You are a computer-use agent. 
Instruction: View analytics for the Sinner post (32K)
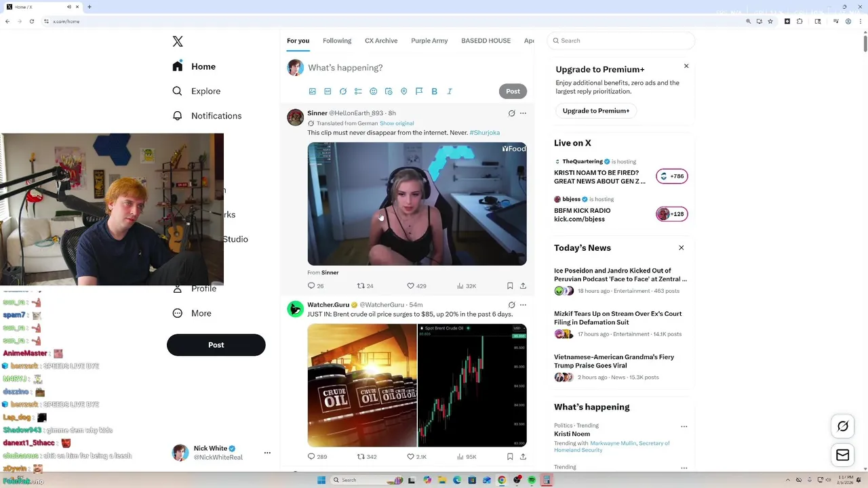click(467, 286)
